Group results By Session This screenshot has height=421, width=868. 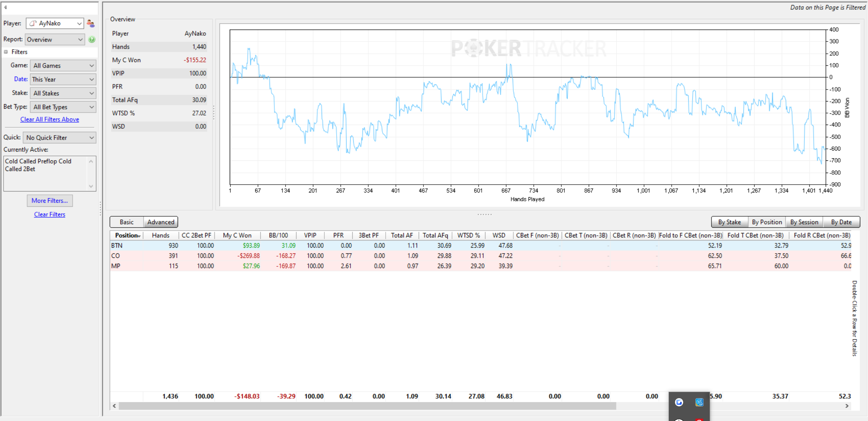pos(804,222)
